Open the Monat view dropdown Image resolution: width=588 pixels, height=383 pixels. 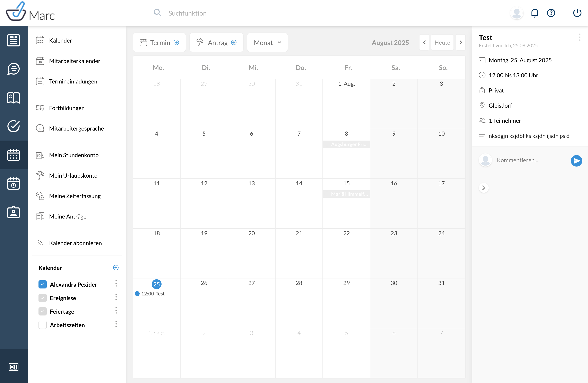click(267, 43)
